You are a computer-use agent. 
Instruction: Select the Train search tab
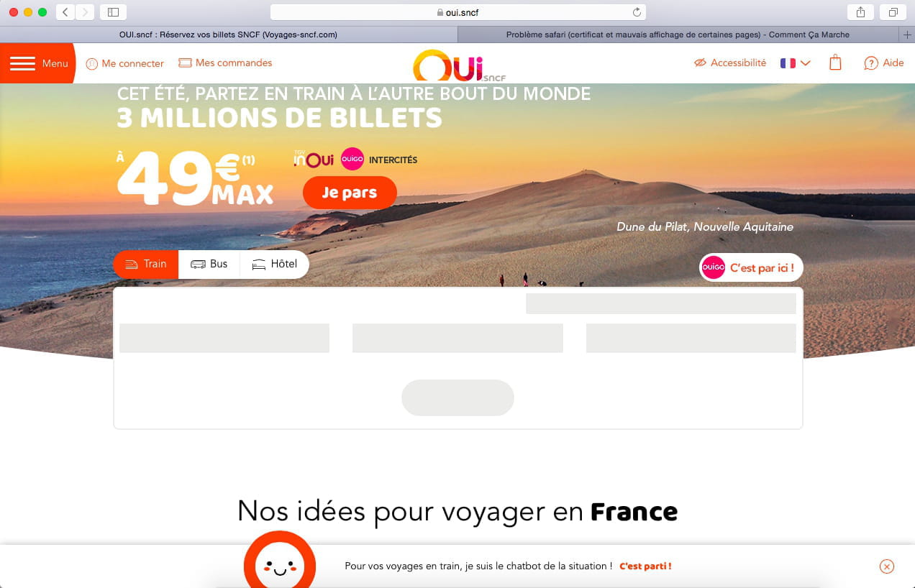(x=146, y=264)
